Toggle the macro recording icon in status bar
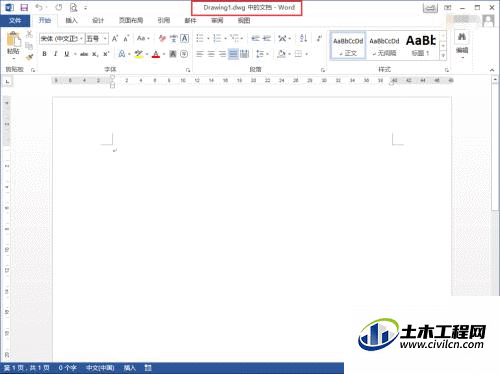 click(x=148, y=368)
